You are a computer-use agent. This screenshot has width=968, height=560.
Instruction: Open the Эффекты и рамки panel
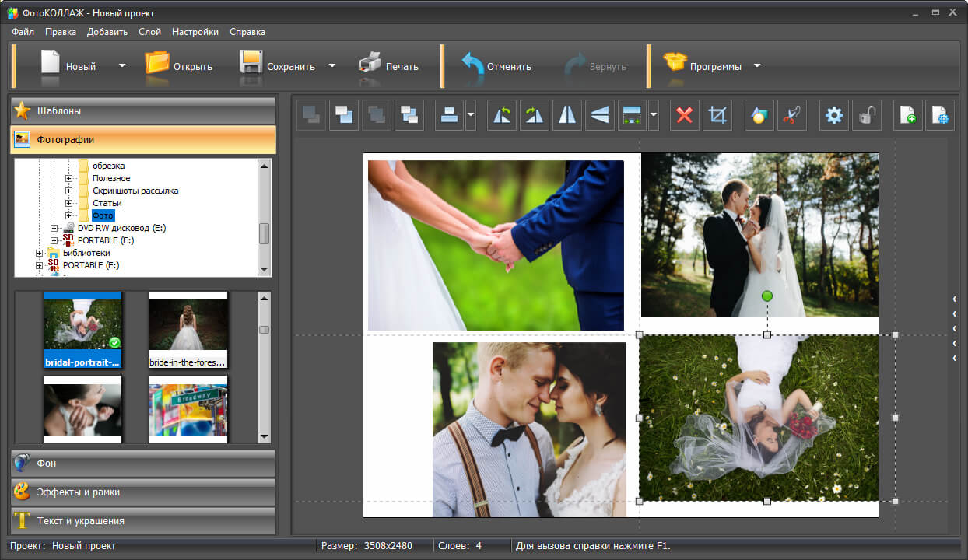click(x=143, y=492)
